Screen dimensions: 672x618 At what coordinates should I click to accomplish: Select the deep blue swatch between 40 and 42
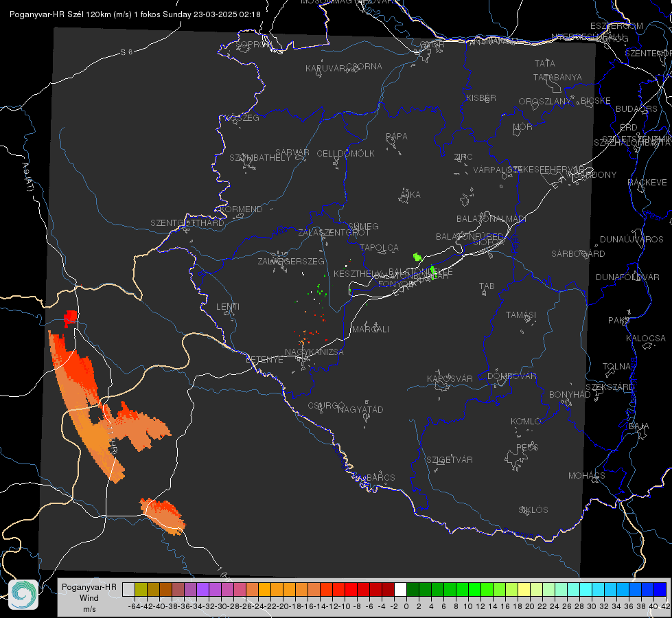660,589
